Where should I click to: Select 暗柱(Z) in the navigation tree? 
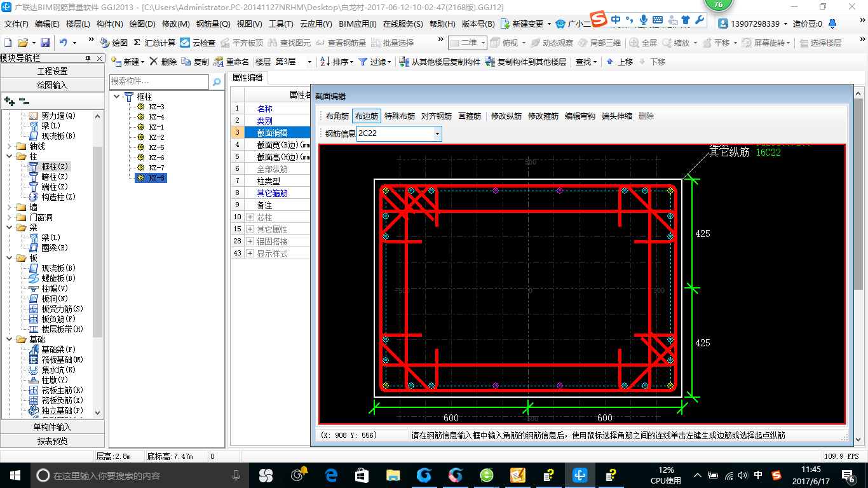48,177
